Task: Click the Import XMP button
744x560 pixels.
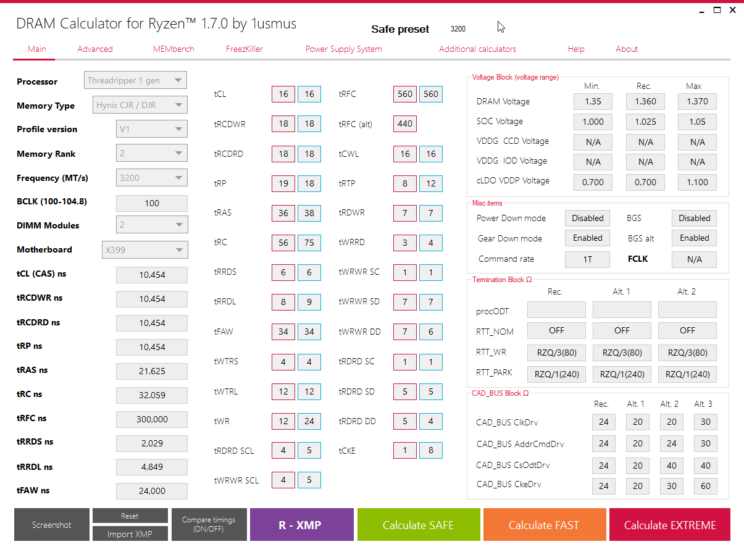Action: 130,533
